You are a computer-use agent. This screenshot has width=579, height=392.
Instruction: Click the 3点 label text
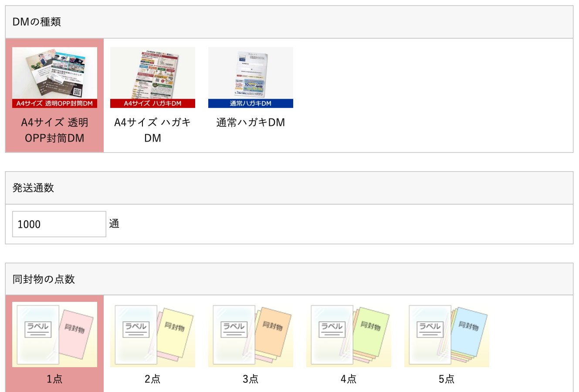(x=251, y=379)
